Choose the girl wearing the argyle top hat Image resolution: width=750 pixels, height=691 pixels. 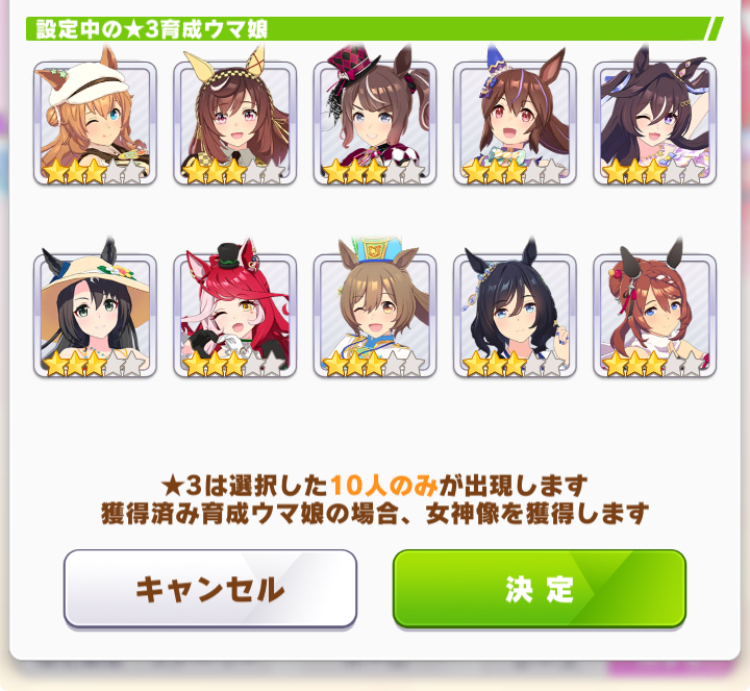[375, 123]
